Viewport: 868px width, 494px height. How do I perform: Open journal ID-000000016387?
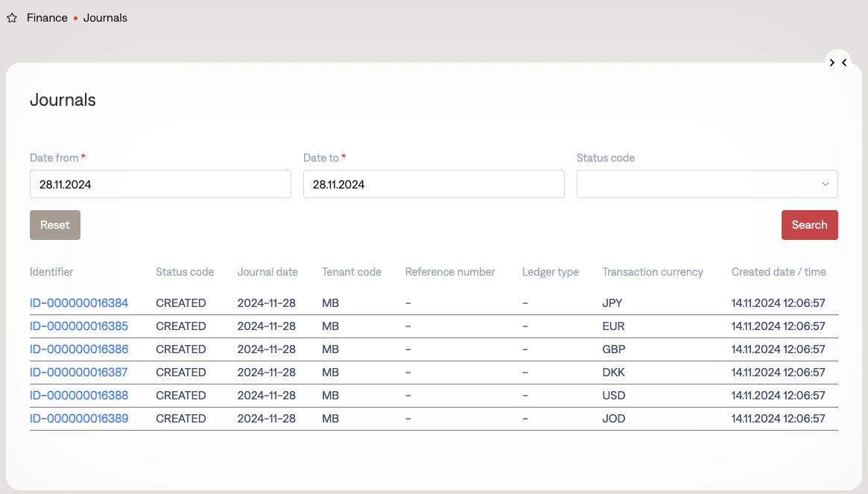(79, 373)
